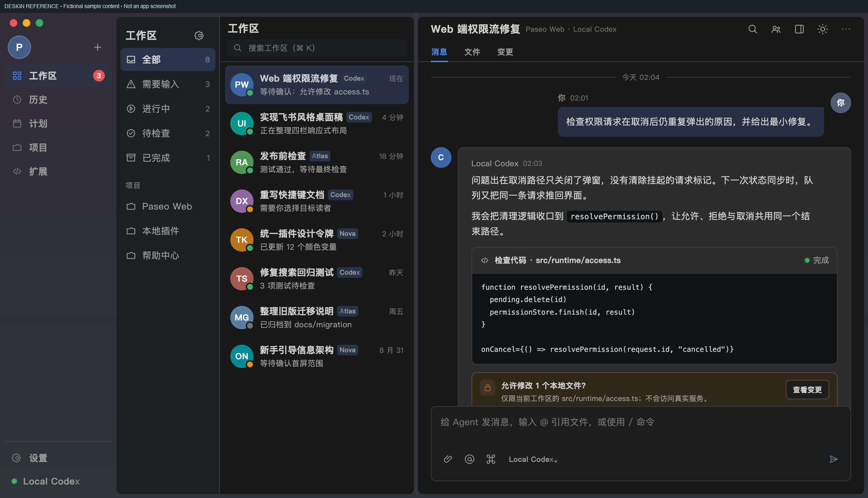Open the Paseo Web project
The image size is (868, 498).
pyautogui.click(x=168, y=206)
